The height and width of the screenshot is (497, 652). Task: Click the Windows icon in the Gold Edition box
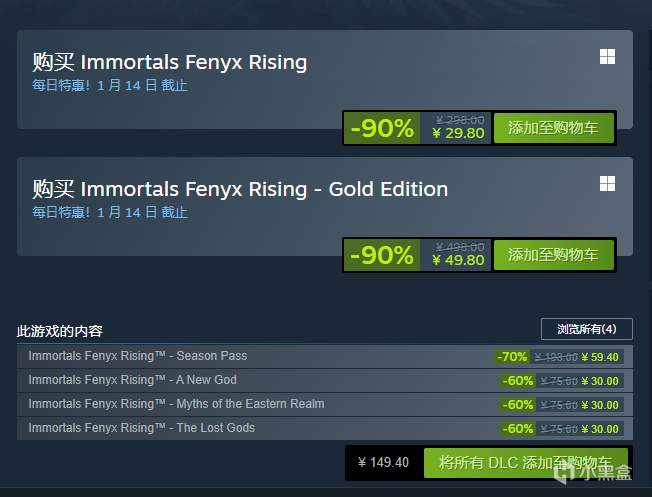pyautogui.click(x=607, y=184)
